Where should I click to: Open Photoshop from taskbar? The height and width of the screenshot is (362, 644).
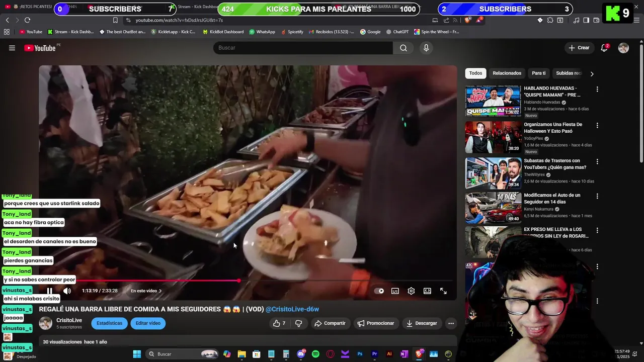pos(360,354)
